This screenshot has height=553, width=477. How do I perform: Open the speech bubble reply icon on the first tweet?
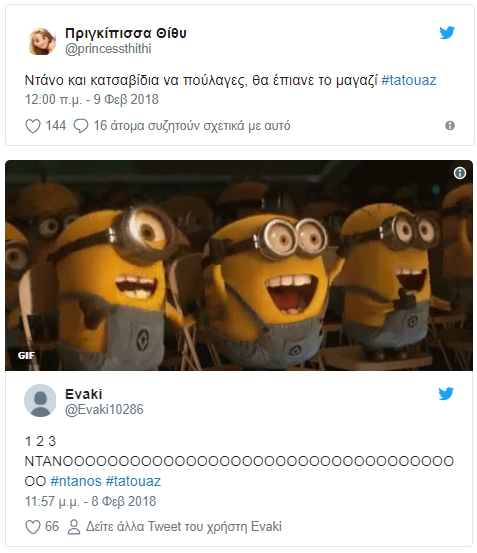point(81,126)
